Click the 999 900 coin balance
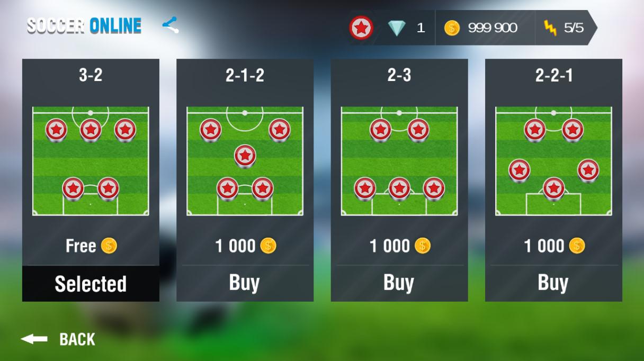The image size is (644, 361). click(493, 28)
